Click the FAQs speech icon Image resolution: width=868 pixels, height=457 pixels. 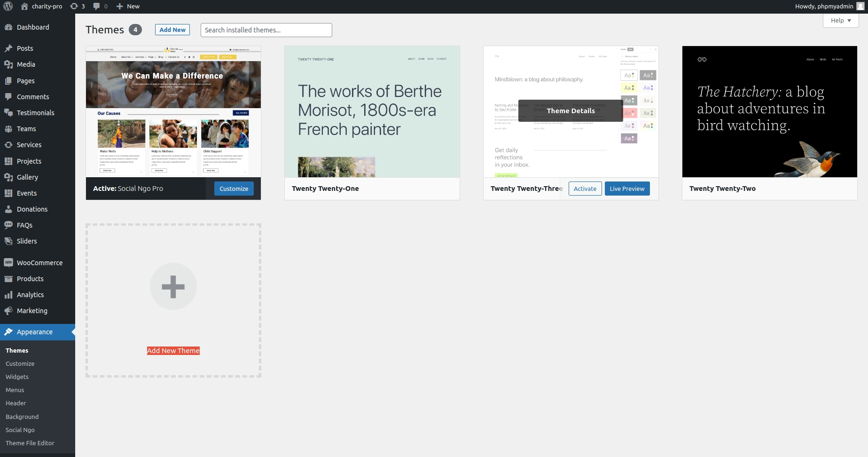click(8, 225)
